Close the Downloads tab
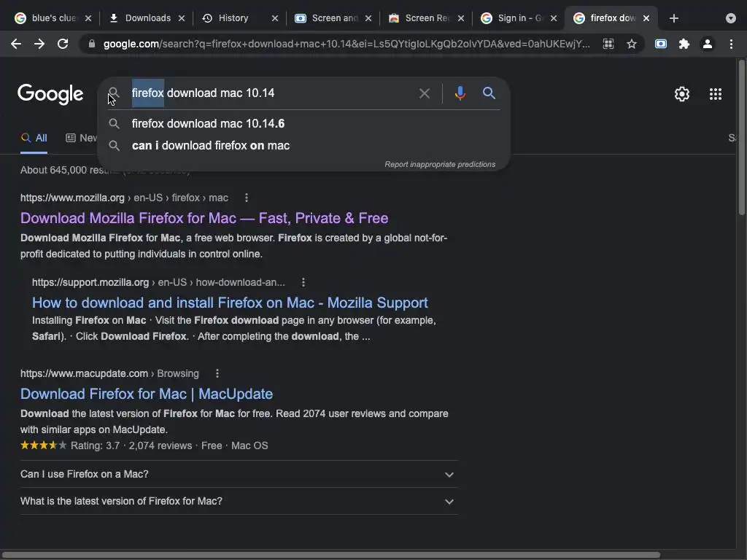Viewport: 747px width, 560px height. [182, 18]
